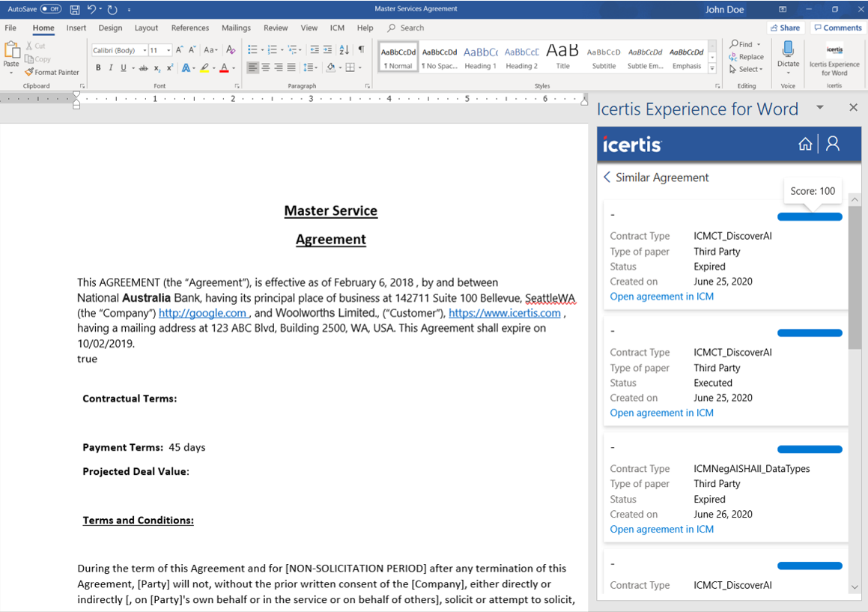Redo the last action

pyautogui.click(x=112, y=10)
